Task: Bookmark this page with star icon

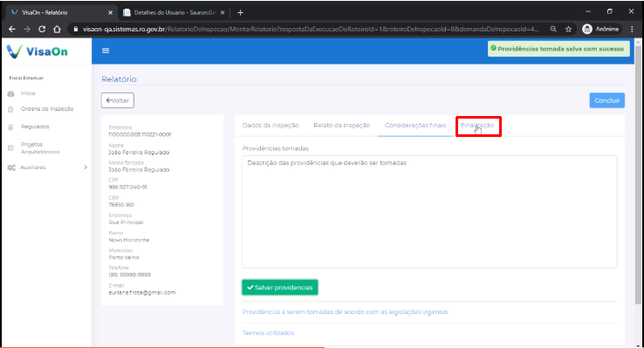Action: click(568, 29)
